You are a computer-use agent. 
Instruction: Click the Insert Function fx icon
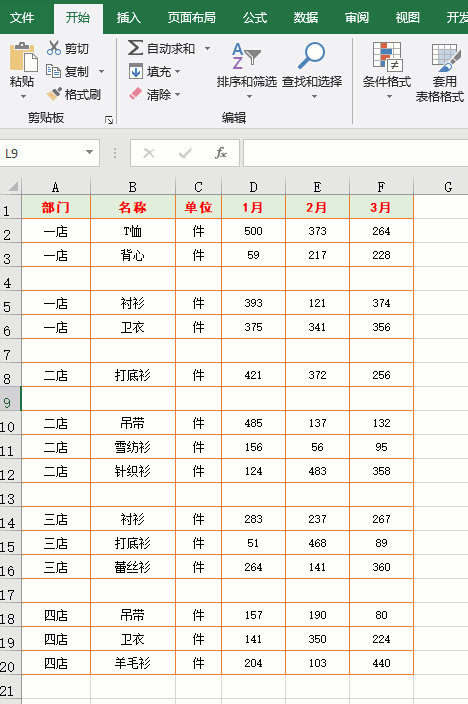[221, 153]
